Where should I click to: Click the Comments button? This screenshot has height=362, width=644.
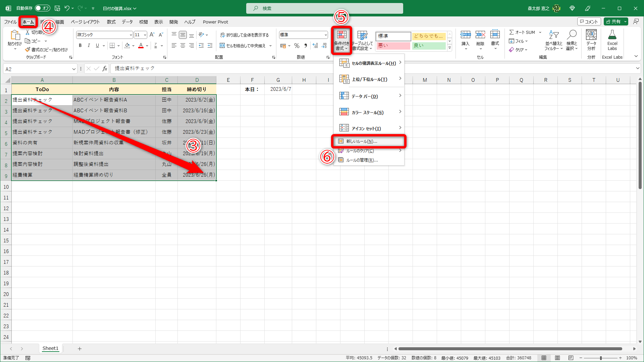point(589,21)
